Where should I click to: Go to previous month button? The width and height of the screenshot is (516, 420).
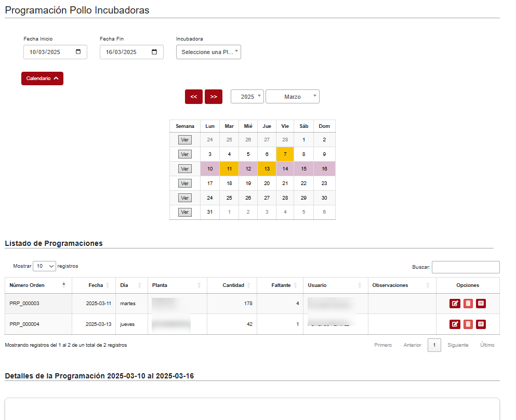coord(193,97)
